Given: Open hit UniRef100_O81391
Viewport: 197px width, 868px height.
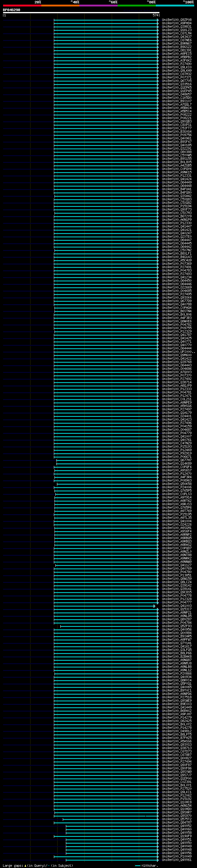Looking at the screenshot, I should tap(176, 50).
